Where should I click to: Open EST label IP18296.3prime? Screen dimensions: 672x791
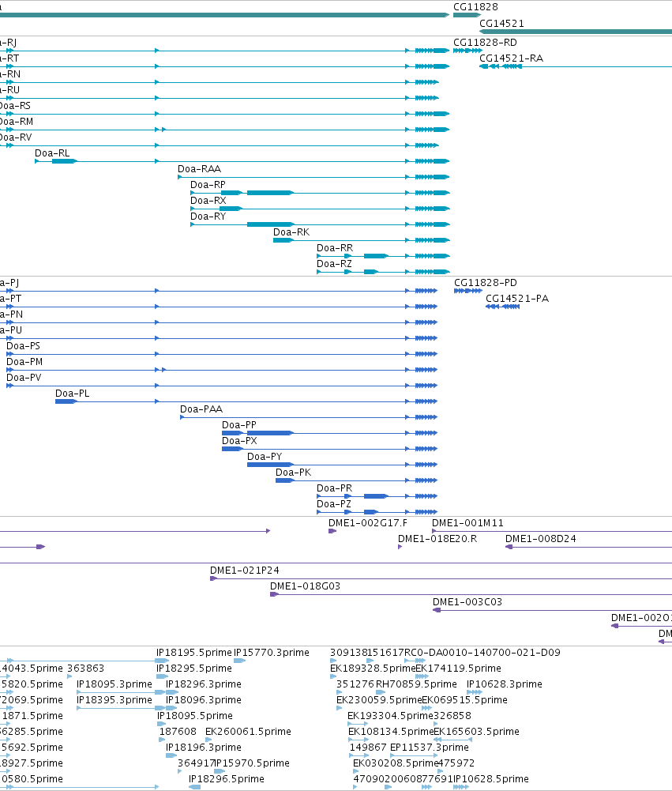[204, 684]
